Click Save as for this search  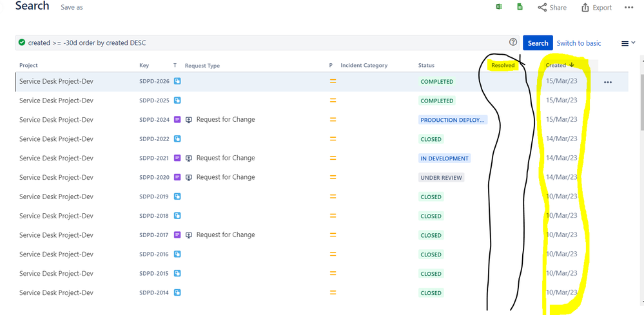[72, 8]
